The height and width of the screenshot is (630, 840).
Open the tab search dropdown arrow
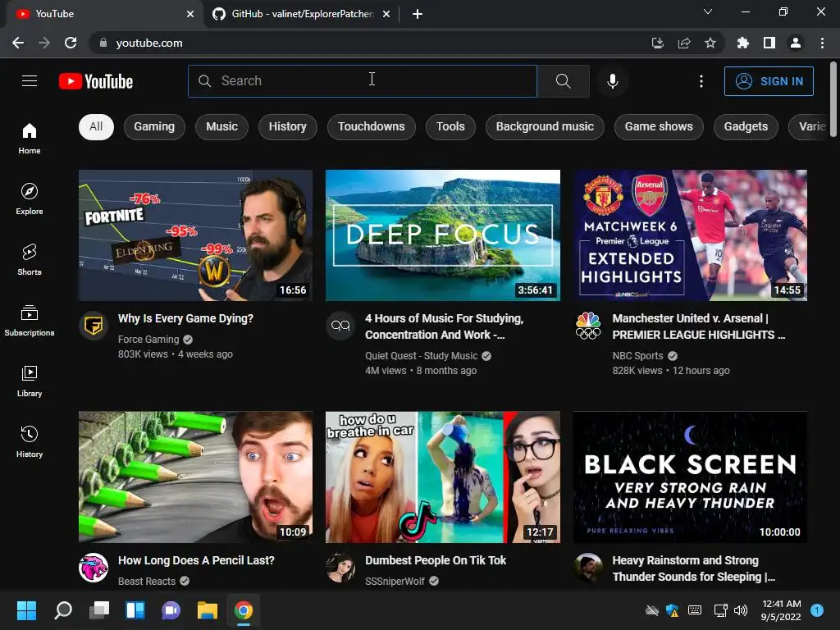[x=708, y=11]
